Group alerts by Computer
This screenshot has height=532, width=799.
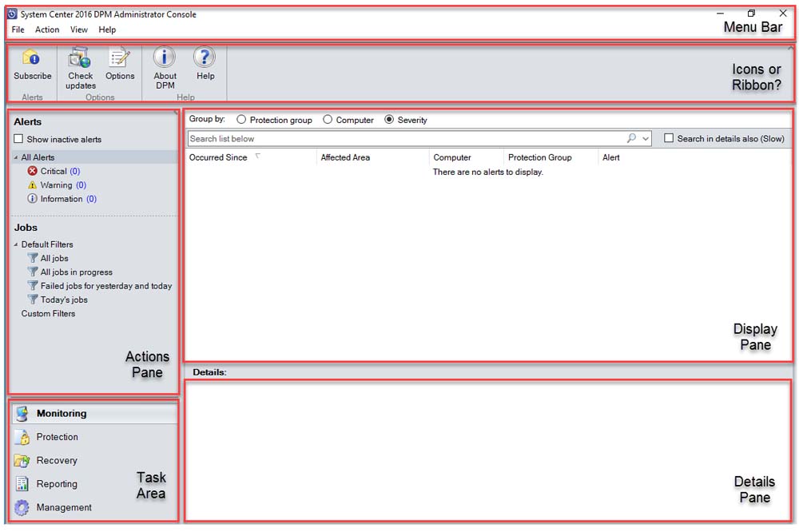point(328,119)
